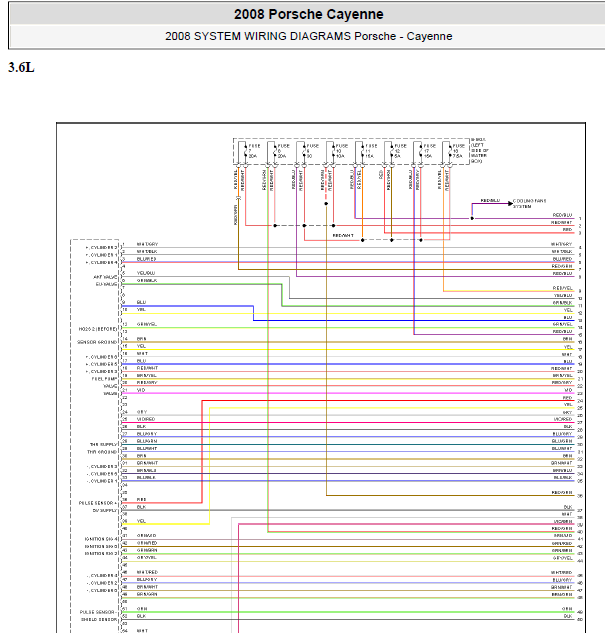Click the right-side "RED/YEL" label at terminal 9
Image resolution: width=605 pixels, height=633 pixels.
[x=563, y=288]
